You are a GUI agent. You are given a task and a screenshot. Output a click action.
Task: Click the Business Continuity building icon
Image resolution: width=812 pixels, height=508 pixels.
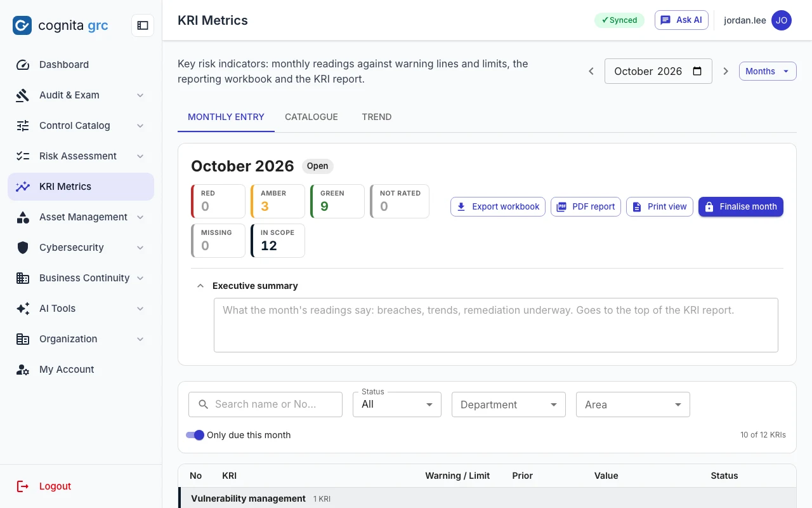click(x=23, y=278)
